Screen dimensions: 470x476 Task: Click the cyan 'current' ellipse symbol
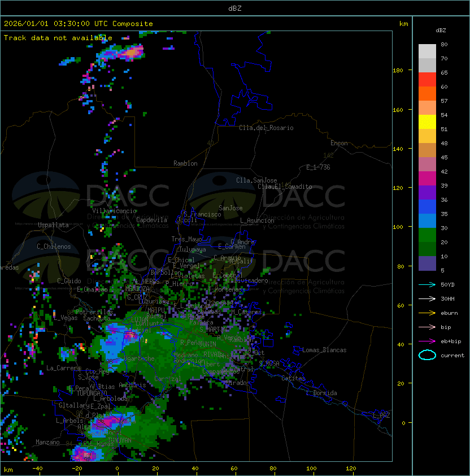click(x=427, y=355)
